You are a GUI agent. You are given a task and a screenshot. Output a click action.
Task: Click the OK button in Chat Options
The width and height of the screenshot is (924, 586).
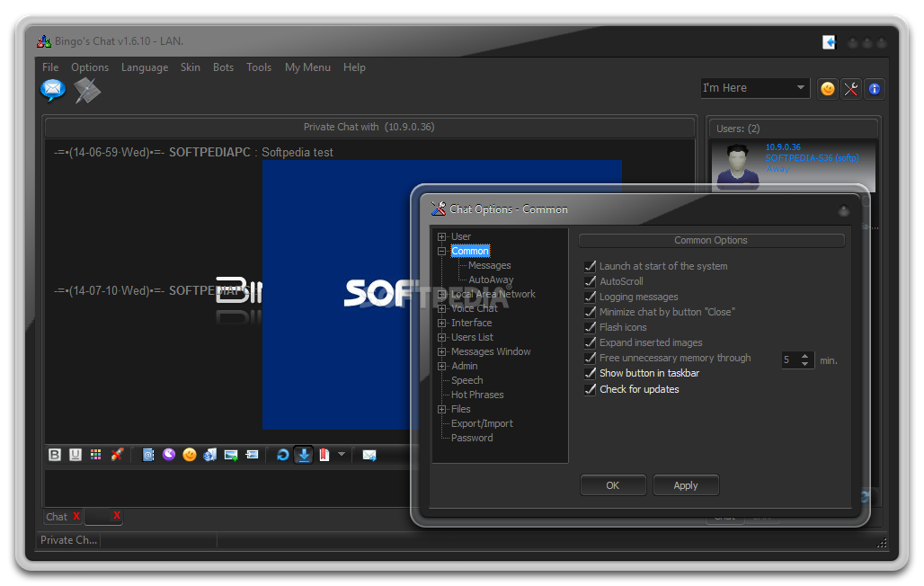pos(613,485)
